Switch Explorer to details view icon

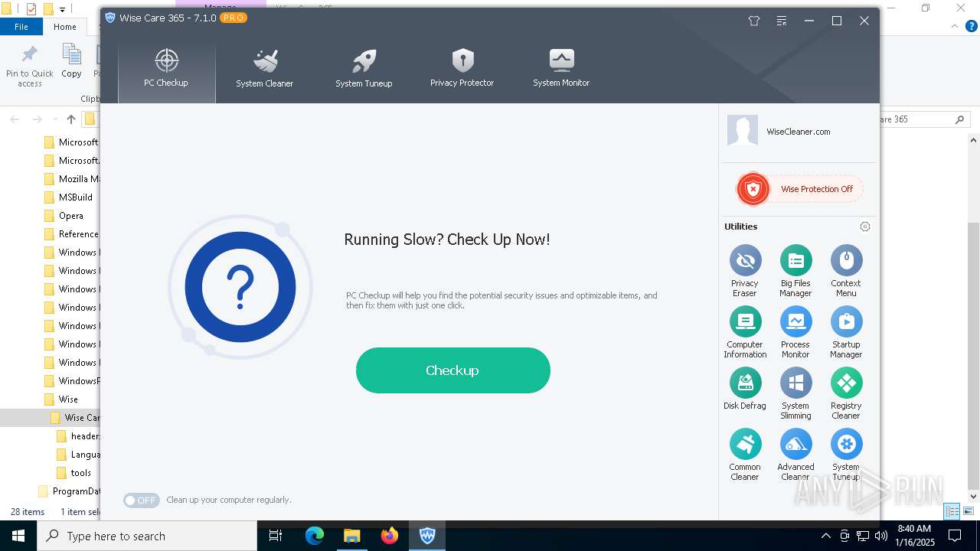[952, 511]
